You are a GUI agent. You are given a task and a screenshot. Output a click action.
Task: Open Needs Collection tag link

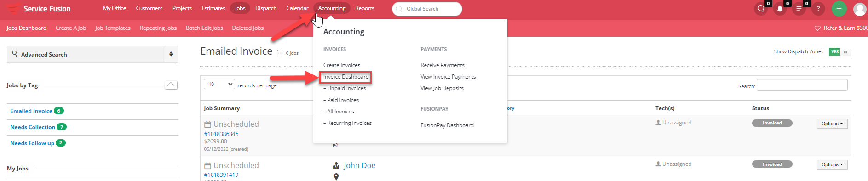[x=33, y=127]
